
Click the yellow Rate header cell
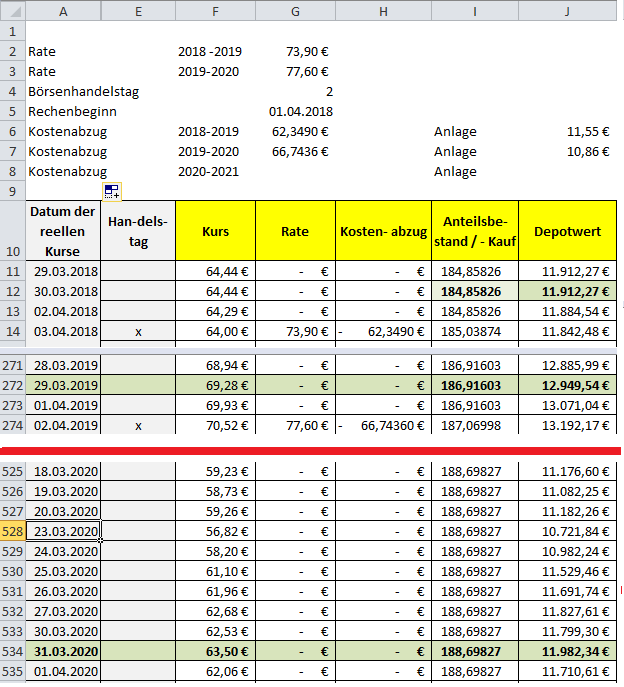pyautogui.click(x=295, y=231)
